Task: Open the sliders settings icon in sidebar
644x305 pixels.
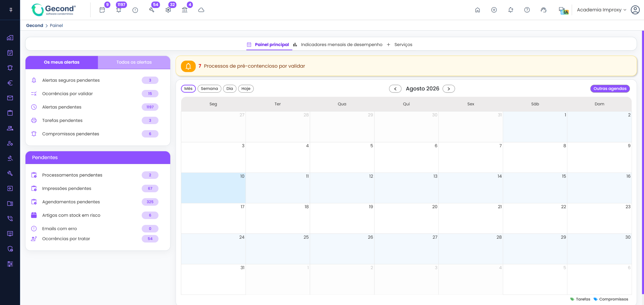Action: pos(10,264)
